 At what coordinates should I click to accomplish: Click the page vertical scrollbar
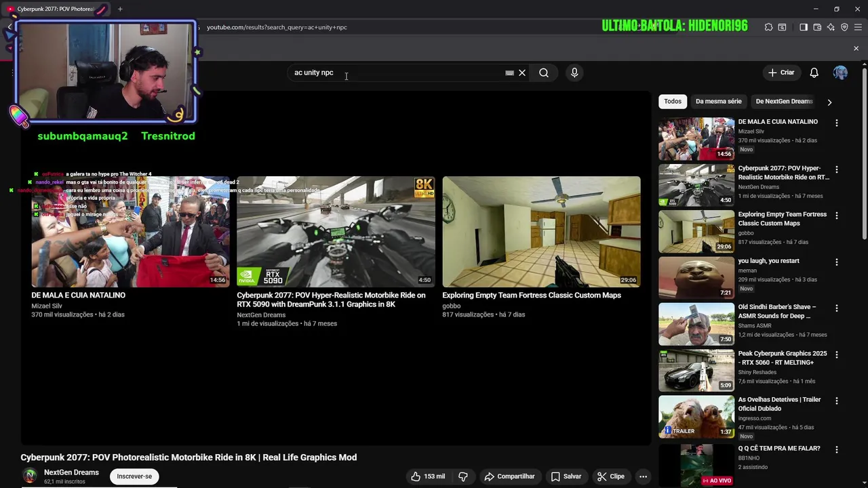tap(864, 152)
